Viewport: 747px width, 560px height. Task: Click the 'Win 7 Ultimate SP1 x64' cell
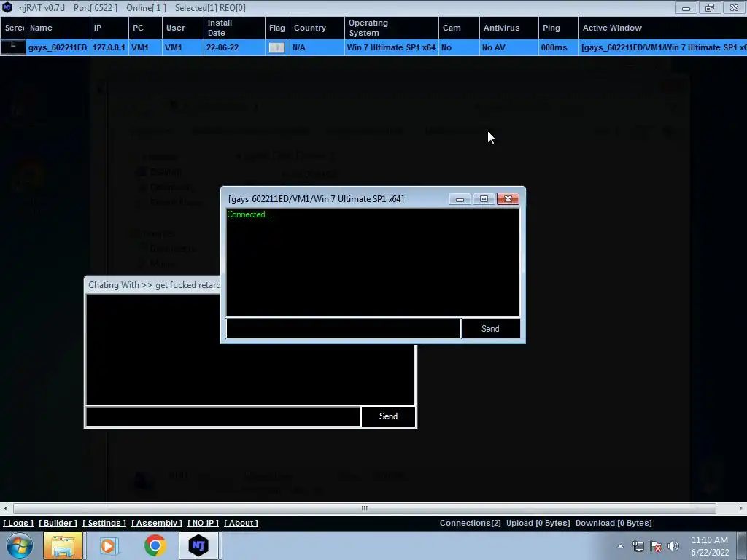tap(392, 47)
